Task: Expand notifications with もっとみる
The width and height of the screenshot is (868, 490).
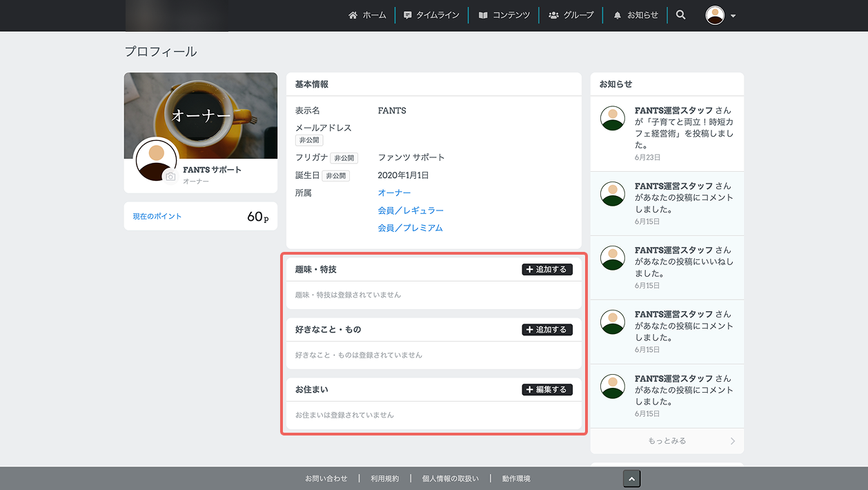Action: click(x=667, y=440)
